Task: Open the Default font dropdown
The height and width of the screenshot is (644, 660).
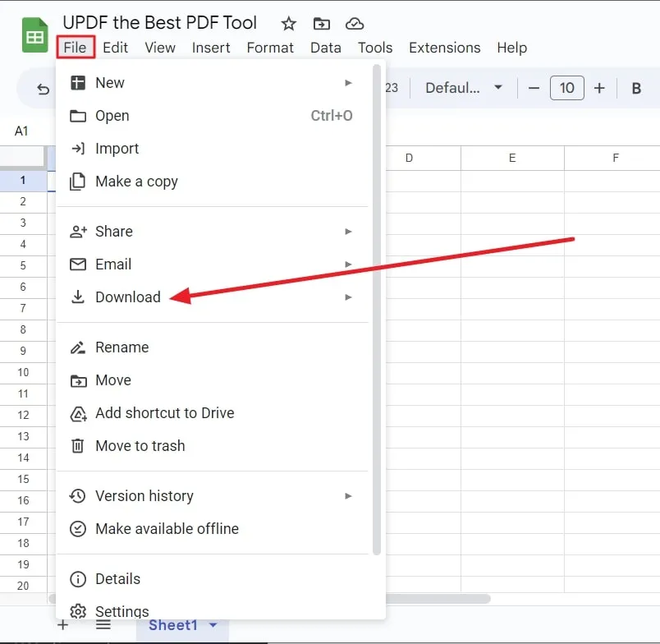Action: tap(464, 88)
